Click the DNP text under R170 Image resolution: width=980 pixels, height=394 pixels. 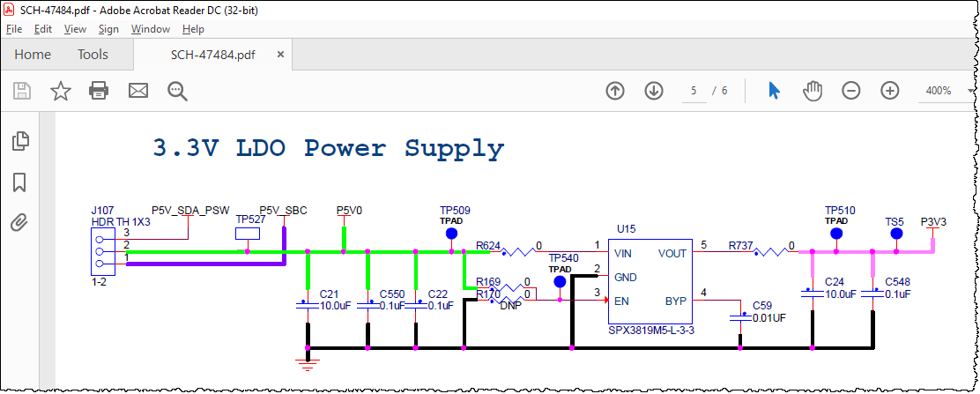click(x=510, y=307)
